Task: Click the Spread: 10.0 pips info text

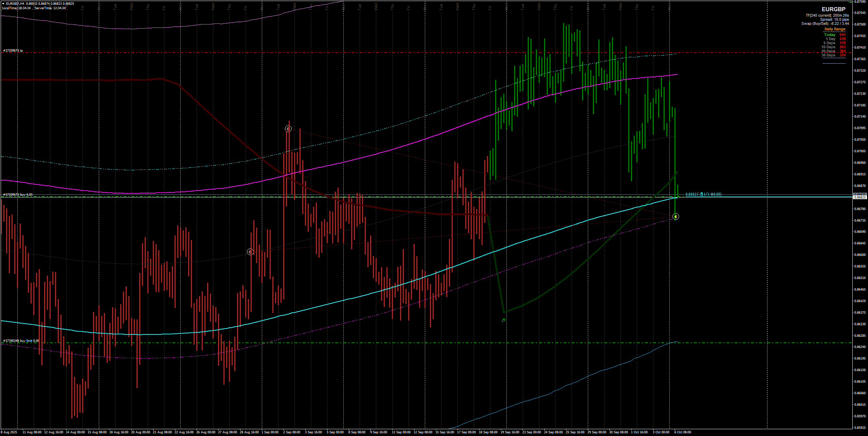Action: pos(834,19)
